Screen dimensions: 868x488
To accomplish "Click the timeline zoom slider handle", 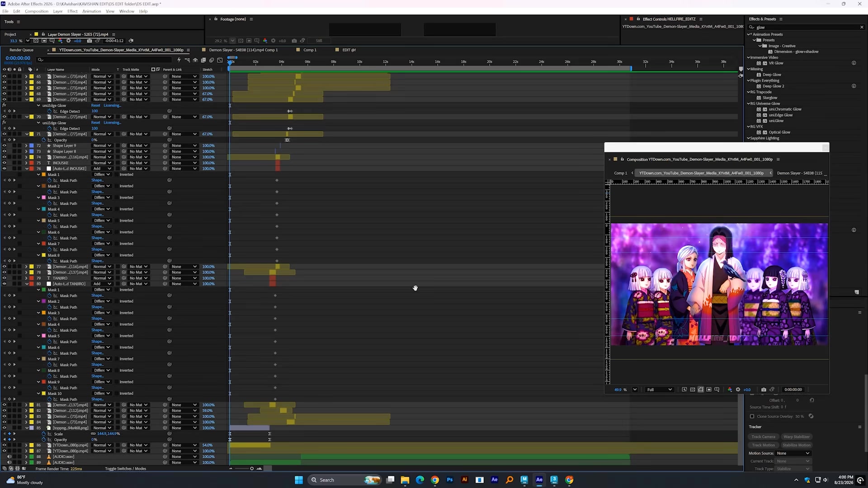I will click(x=252, y=469).
